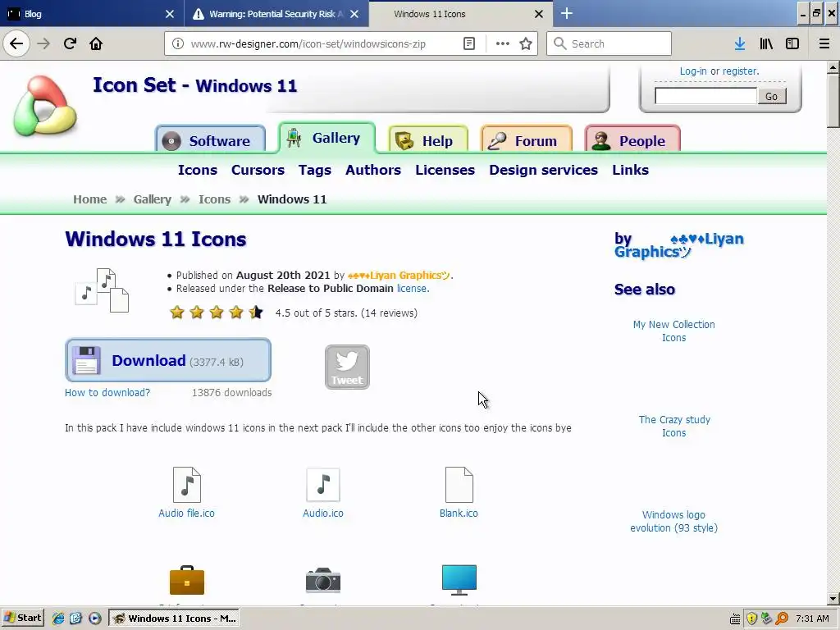
Task: Open a new tab with plus icon
Action: point(566,13)
